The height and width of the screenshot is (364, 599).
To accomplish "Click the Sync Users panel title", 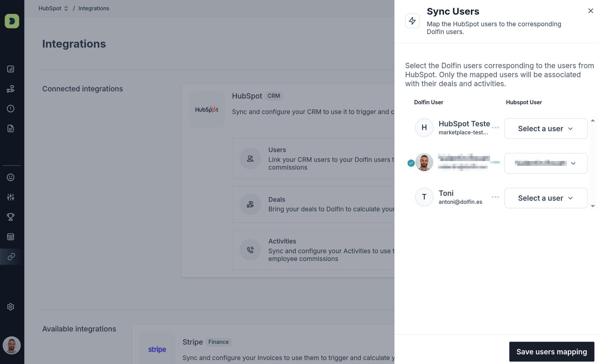I will 453,11.
